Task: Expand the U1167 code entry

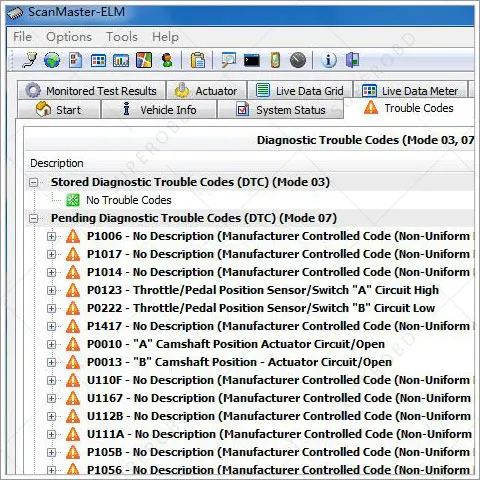Action: (x=51, y=398)
